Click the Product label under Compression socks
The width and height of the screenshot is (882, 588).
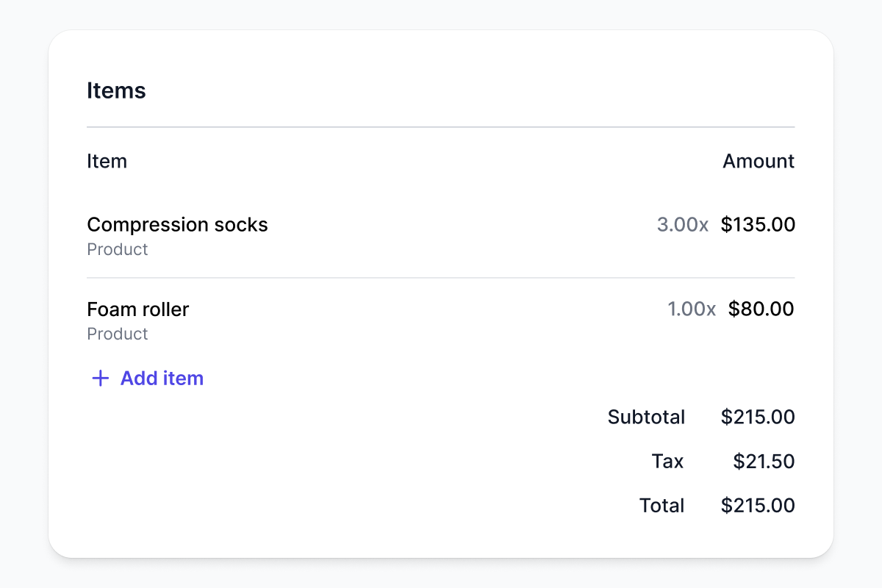coord(118,250)
